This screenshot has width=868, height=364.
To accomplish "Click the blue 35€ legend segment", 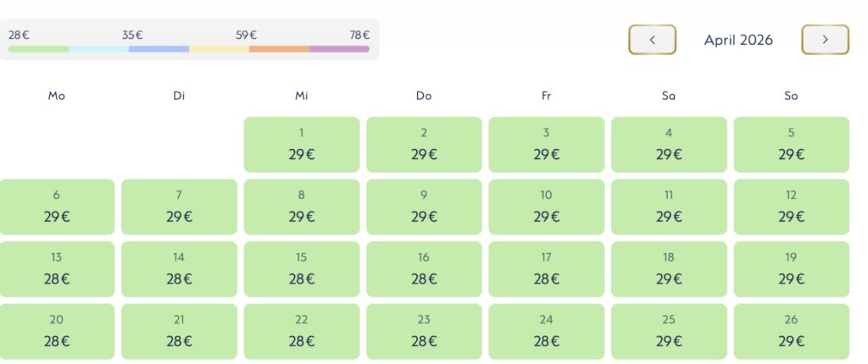I will click(x=159, y=49).
